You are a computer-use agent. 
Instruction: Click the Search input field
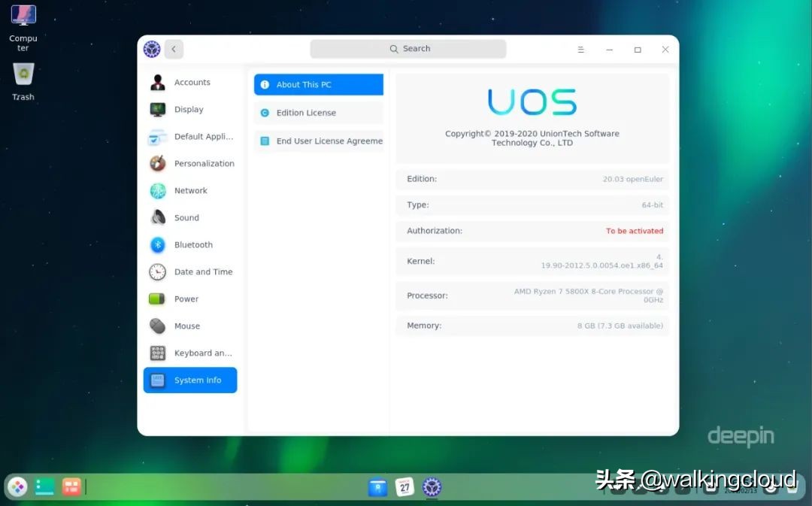coord(408,48)
